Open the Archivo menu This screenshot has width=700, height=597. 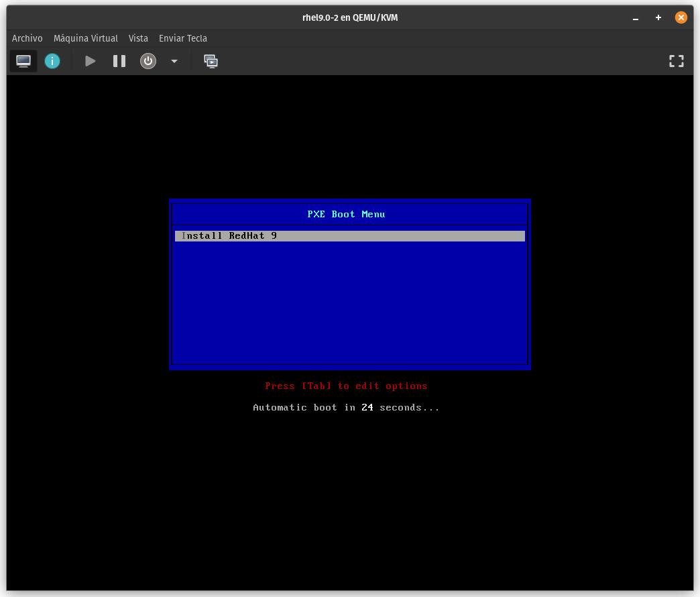27,38
